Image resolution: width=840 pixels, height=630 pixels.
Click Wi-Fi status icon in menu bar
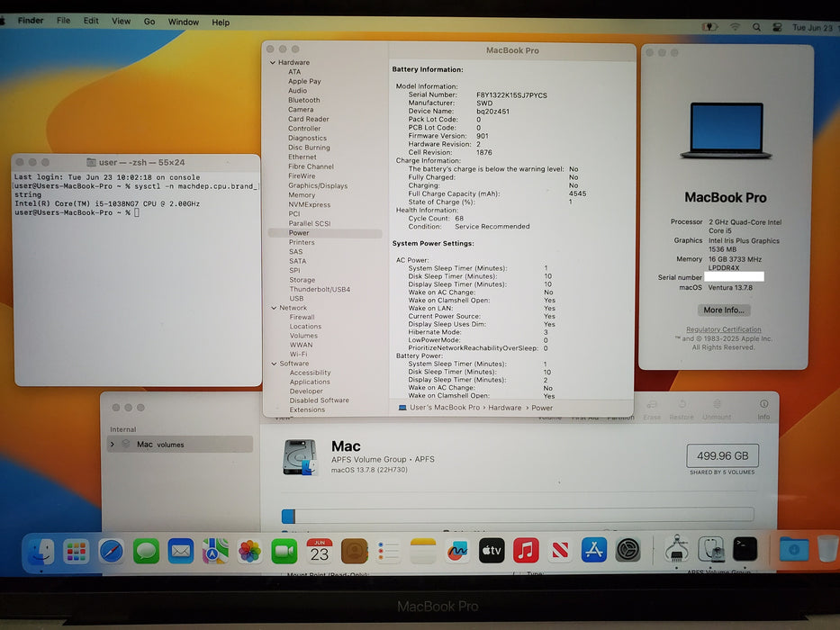[x=735, y=27]
